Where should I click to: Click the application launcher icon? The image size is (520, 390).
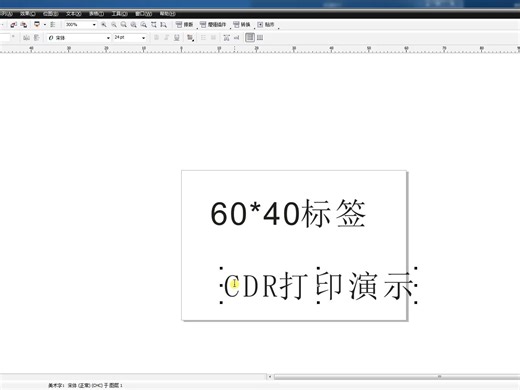37,24
